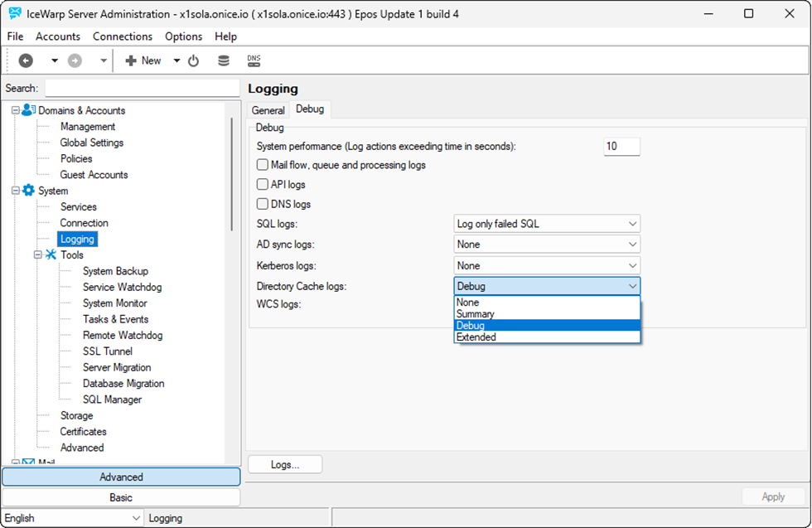The width and height of the screenshot is (812, 528).
Task: Select the Debug tab
Action: tap(310, 109)
